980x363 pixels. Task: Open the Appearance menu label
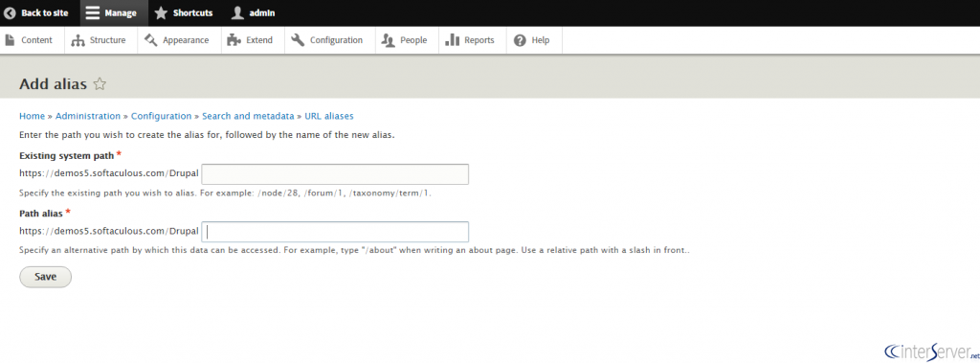coord(186,40)
